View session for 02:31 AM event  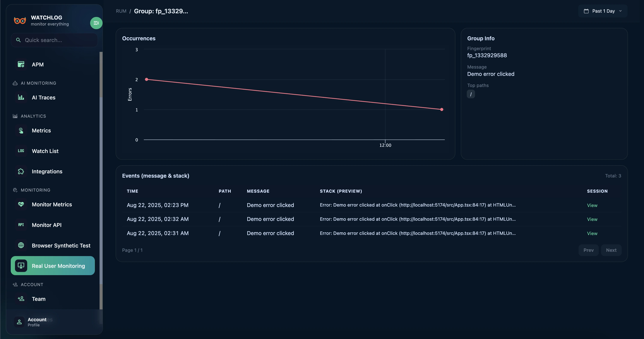592,233
